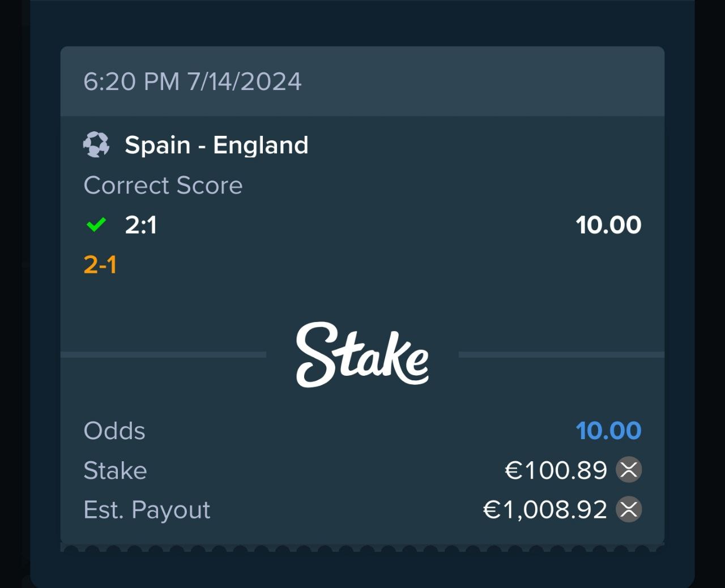Open the Spain - England match
Screen dimensions: 725x588
click(x=216, y=145)
